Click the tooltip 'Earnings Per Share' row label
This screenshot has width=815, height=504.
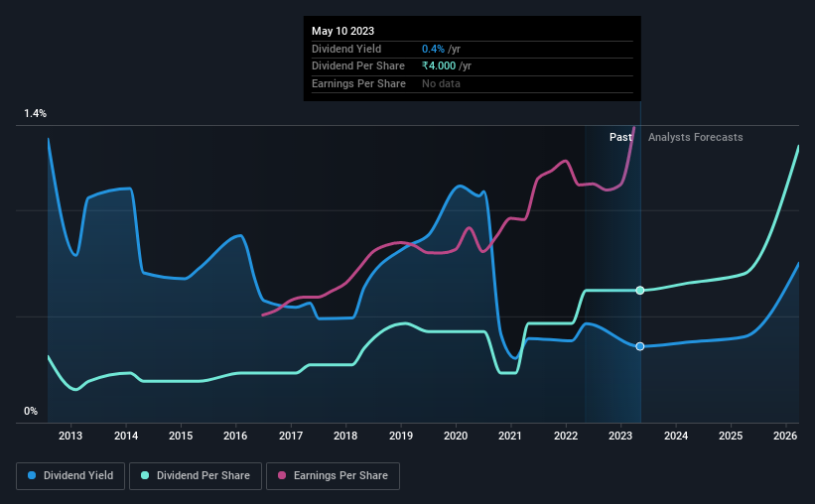click(358, 83)
